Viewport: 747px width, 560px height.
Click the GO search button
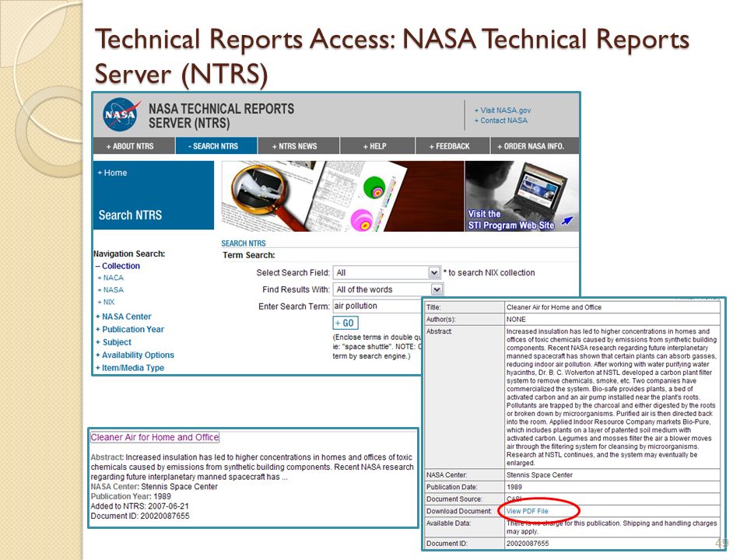pyautogui.click(x=345, y=323)
